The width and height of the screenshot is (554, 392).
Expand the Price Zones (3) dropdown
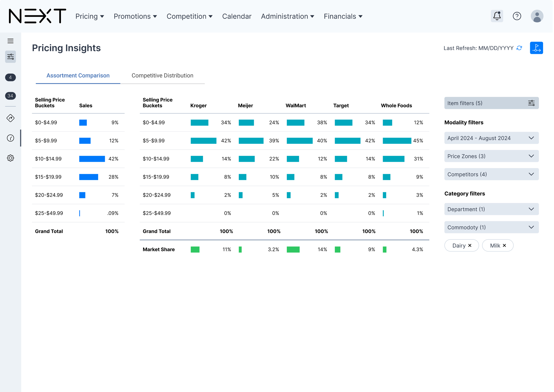491,156
